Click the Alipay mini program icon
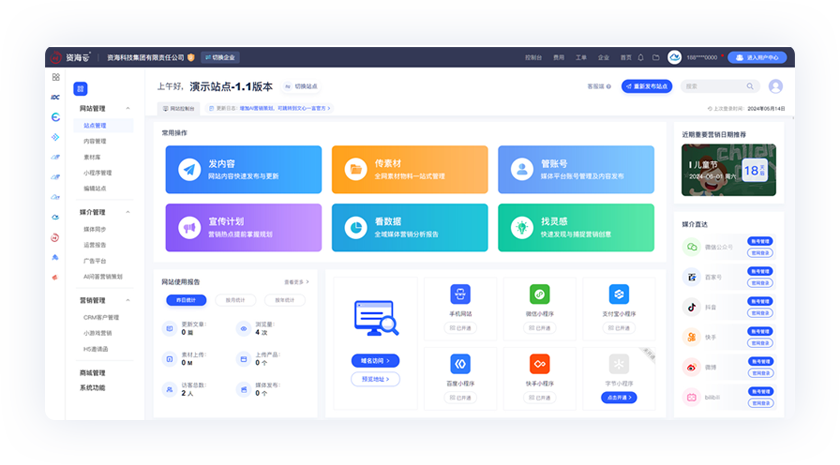 (x=619, y=294)
